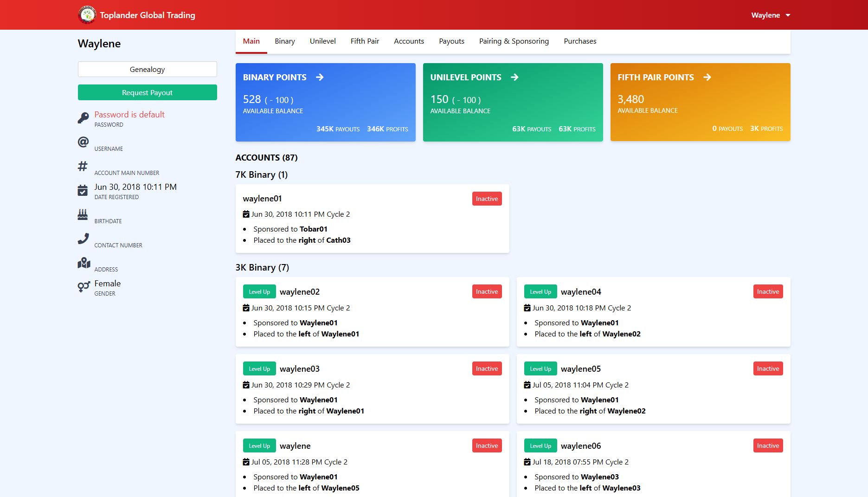Toggle the Inactive badge for waylene05
Viewport: 868px width, 497px height.
[768, 368]
